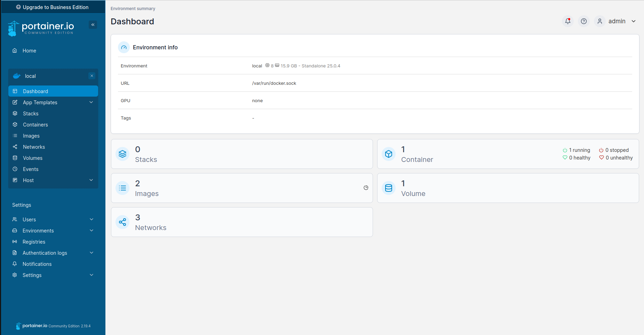Go to Volumes in the sidebar

32,158
